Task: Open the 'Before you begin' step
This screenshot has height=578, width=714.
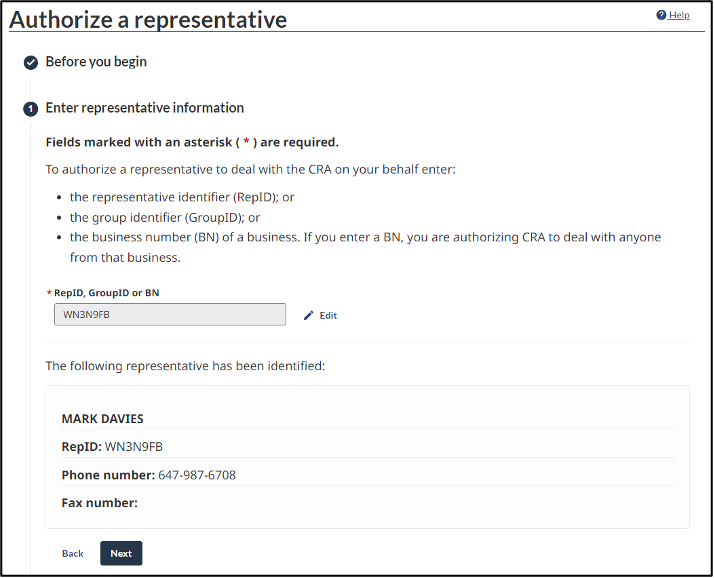Action: point(96,61)
